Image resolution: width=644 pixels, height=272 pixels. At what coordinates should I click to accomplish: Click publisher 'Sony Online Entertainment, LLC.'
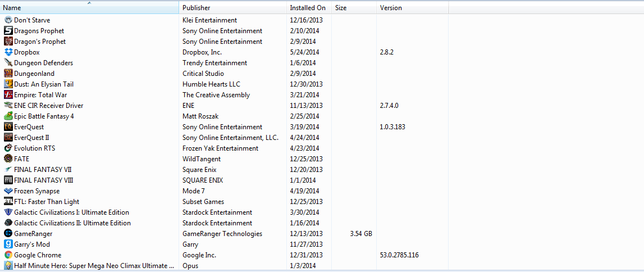click(230, 138)
